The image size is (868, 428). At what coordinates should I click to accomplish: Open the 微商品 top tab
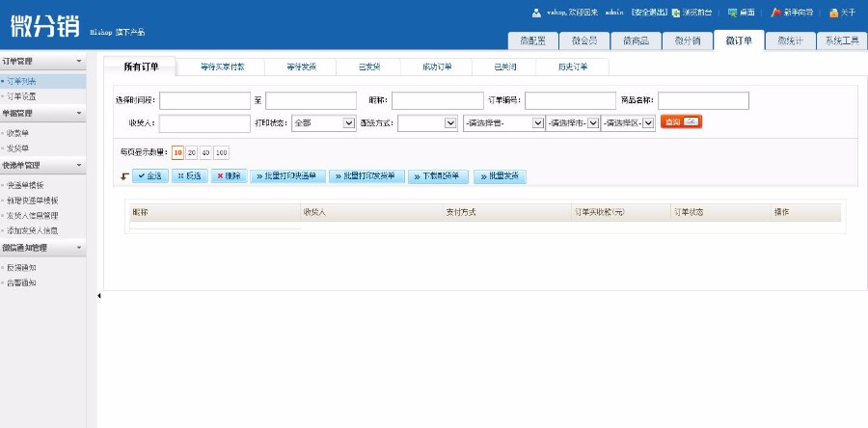click(x=636, y=40)
